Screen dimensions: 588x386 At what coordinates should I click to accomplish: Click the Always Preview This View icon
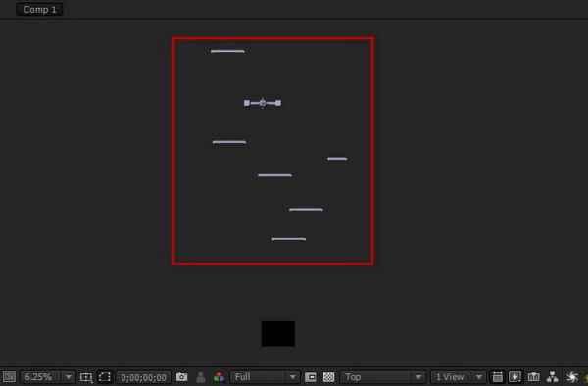pos(9,376)
